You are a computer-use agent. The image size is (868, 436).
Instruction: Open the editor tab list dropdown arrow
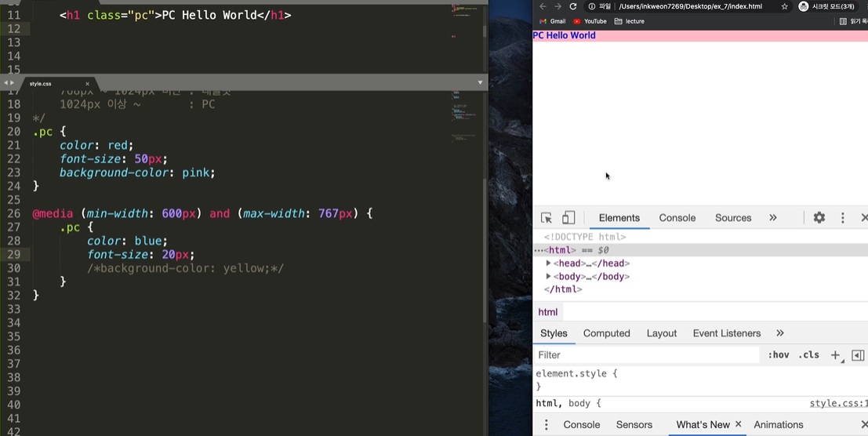click(x=480, y=83)
